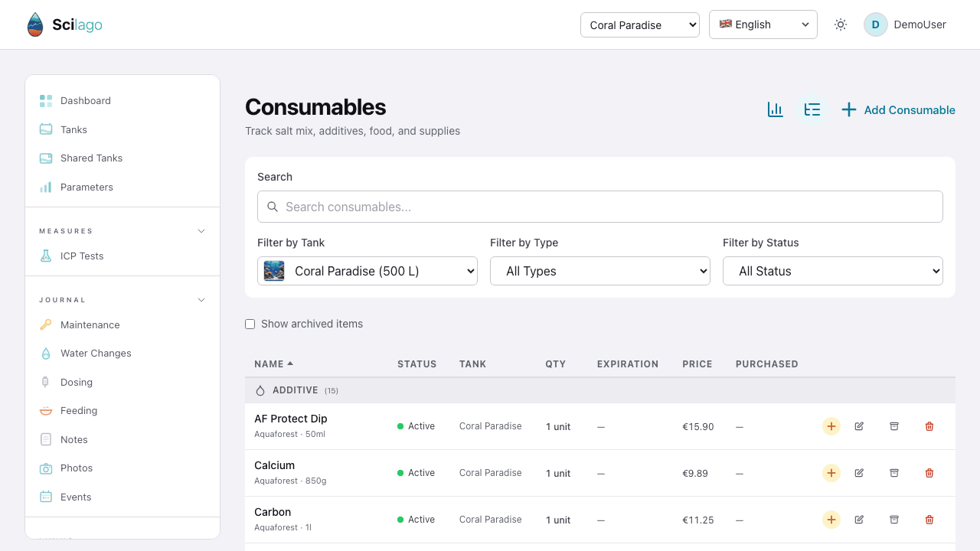This screenshot has width=980, height=551.
Task: Edit the Calcium consumable
Action: [859, 473]
